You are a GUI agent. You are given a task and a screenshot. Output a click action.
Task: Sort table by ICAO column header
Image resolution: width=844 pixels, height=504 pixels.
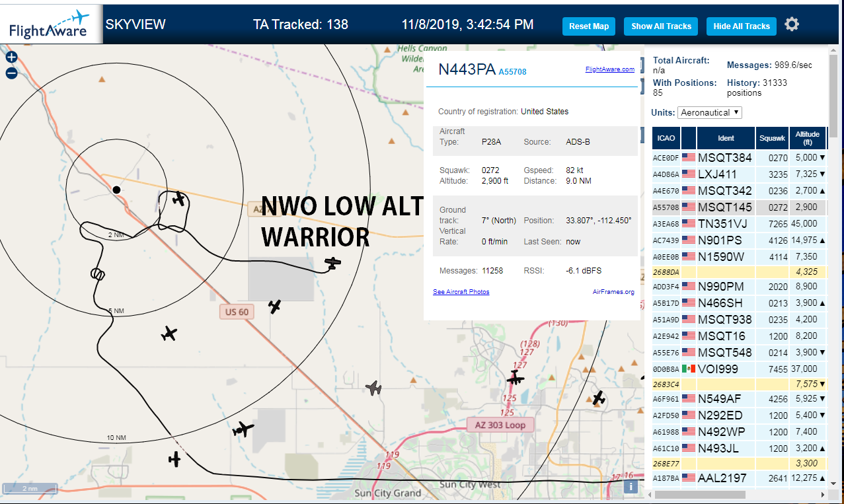[666, 138]
